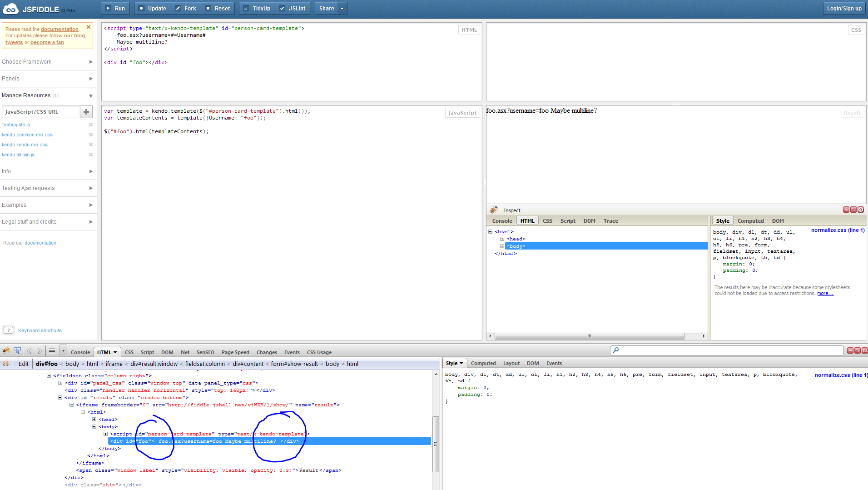868x490 pixels.
Task: Open the kendo.common.min.css resource link
Action: (27, 135)
